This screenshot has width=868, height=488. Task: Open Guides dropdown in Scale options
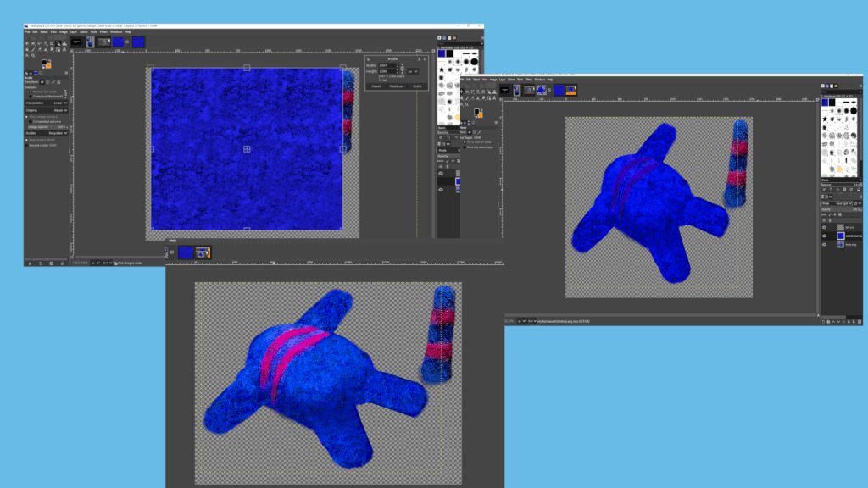point(46,133)
